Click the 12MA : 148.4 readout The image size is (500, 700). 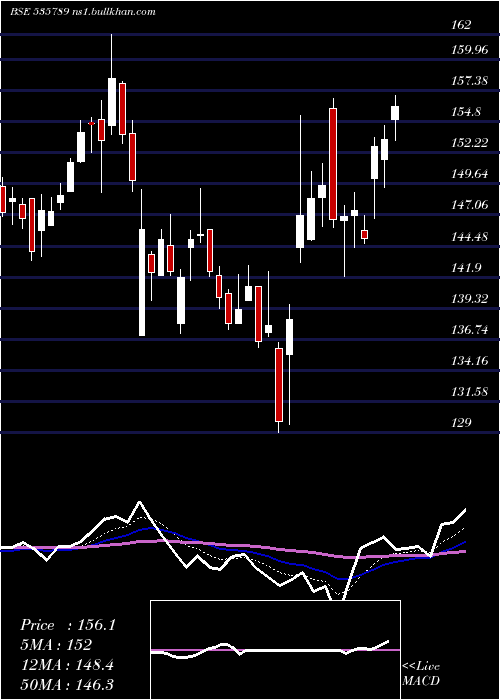pyautogui.click(x=67, y=665)
